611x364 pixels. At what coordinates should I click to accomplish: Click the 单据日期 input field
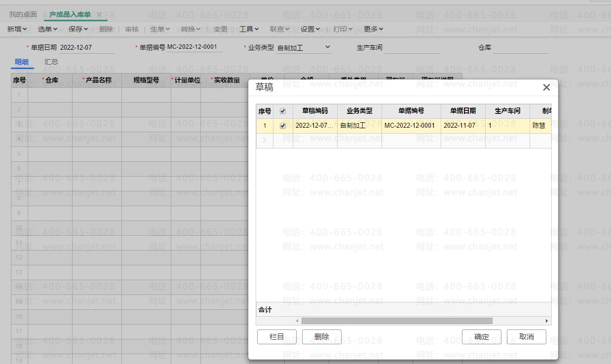tap(86, 48)
